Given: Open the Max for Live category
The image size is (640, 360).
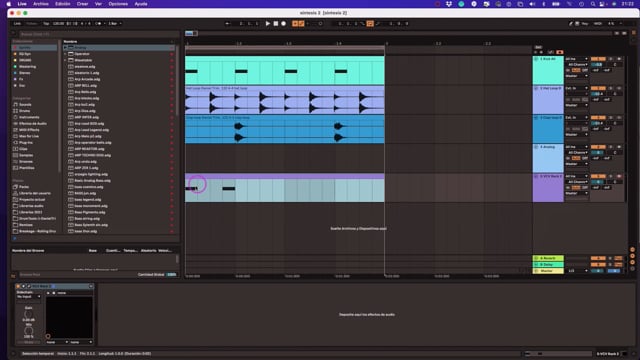Looking at the screenshot, I should coord(29,136).
